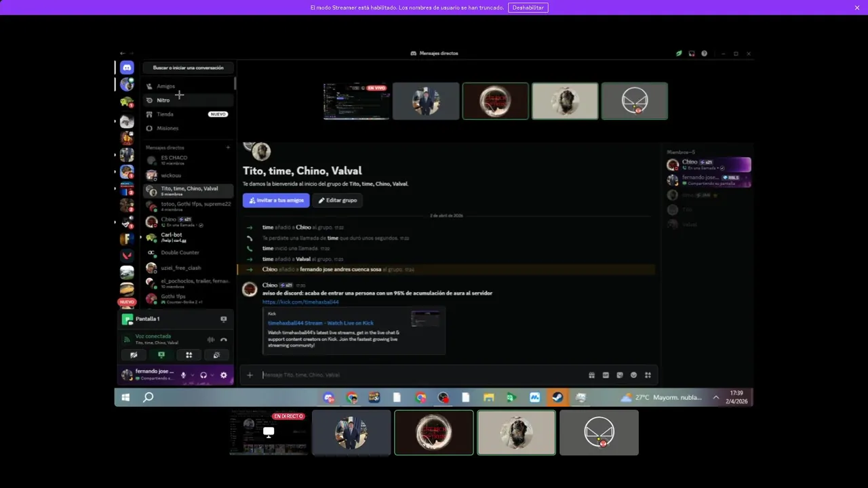Open the emoji picker icon
This screenshot has width=868, height=488.
[634, 375]
